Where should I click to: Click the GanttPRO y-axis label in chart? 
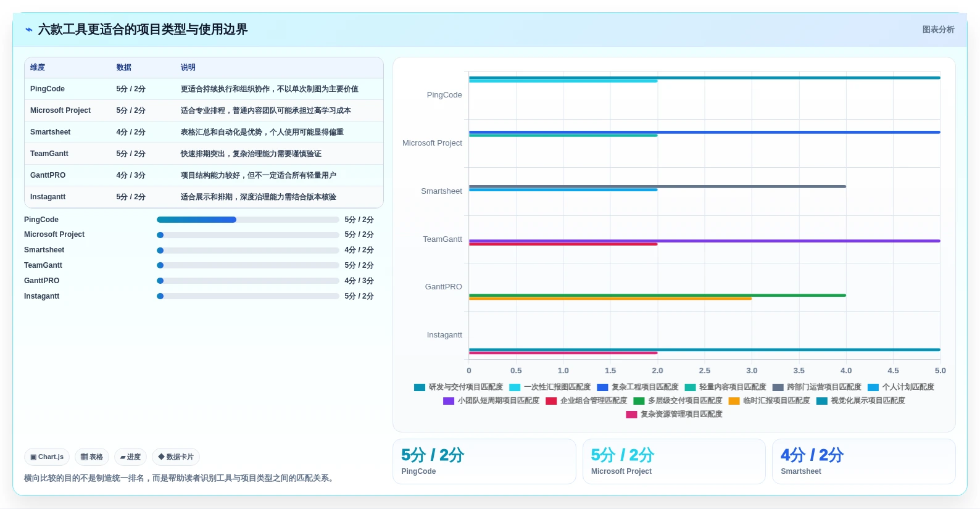click(x=443, y=287)
